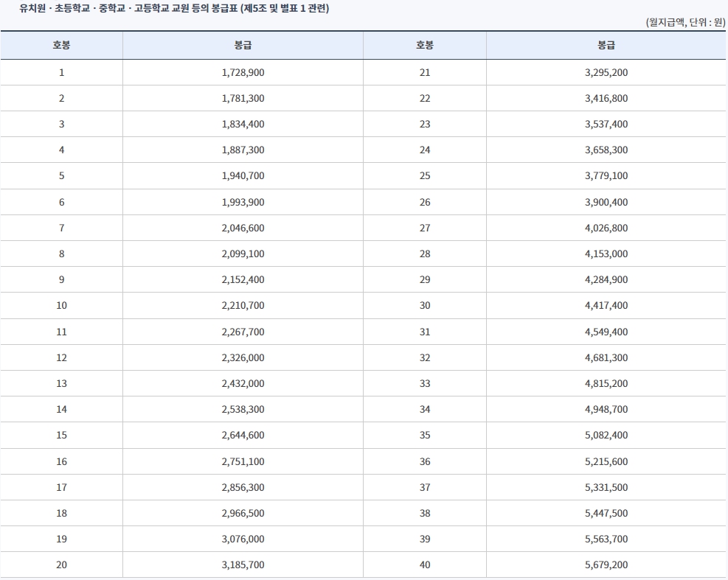Image resolution: width=728 pixels, height=580 pixels.
Task: Click pay step number 3
Action: click(61, 124)
